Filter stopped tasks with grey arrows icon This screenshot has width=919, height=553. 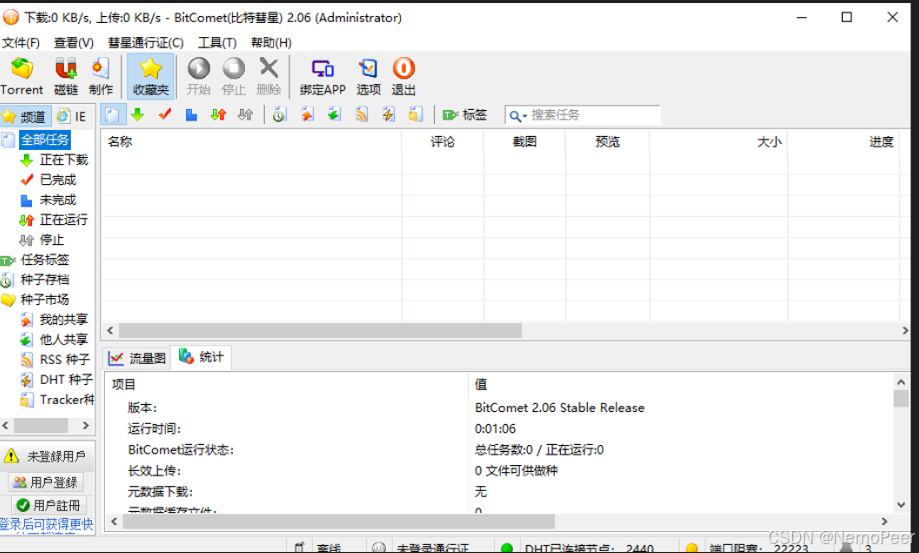pyautogui.click(x=246, y=114)
